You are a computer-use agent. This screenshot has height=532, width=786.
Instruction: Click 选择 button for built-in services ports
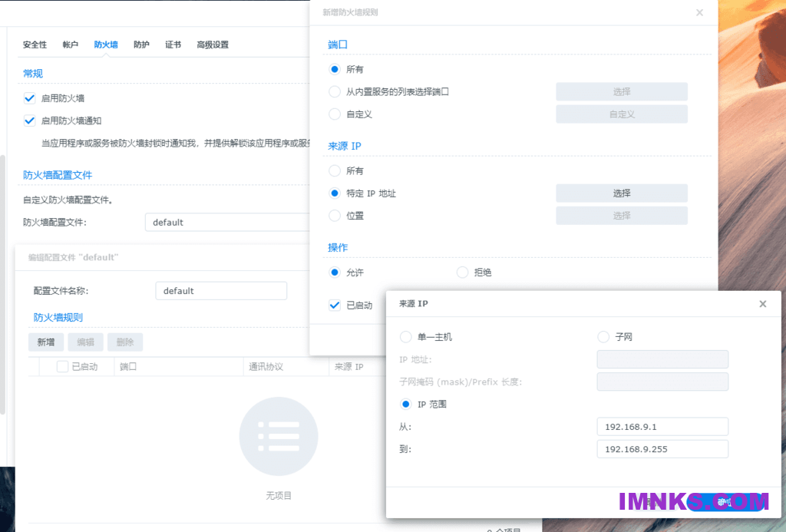point(622,92)
